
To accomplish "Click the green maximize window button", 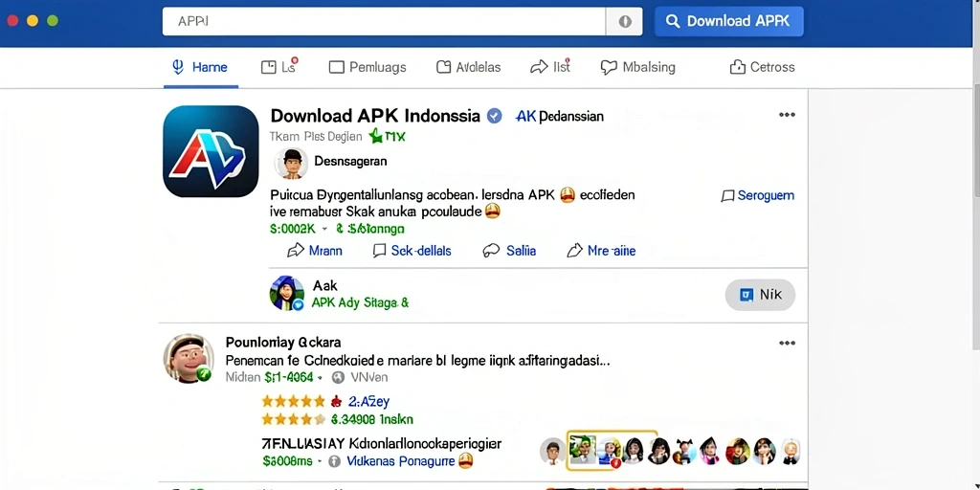I will pyautogui.click(x=53, y=21).
